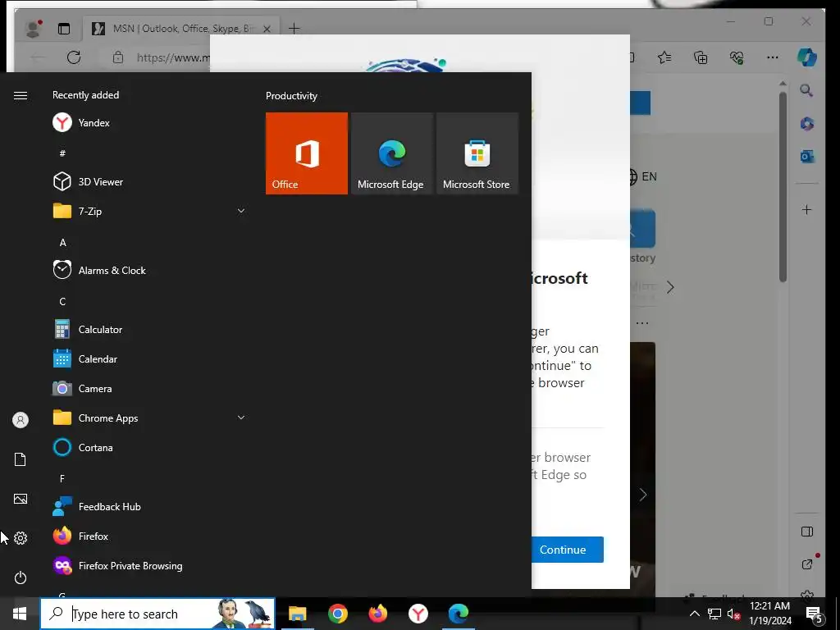Open the Microsoft Store tile
The height and width of the screenshot is (630, 840).
pos(477,153)
